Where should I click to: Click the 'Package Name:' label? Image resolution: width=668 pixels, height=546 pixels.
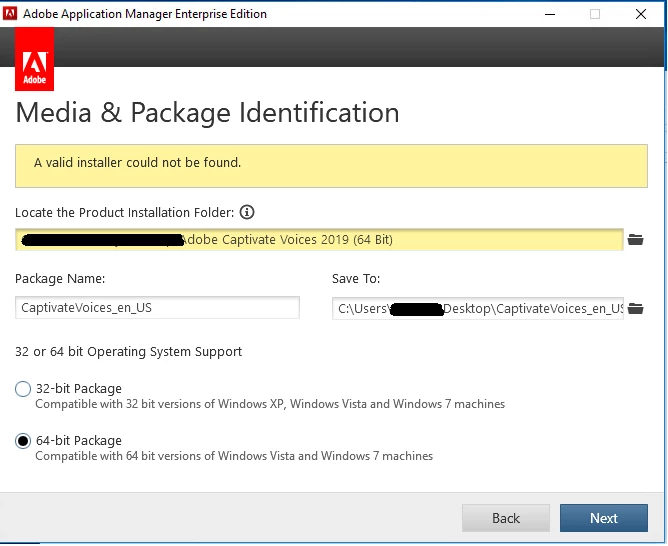pyautogui.click(x=60, y=279)
